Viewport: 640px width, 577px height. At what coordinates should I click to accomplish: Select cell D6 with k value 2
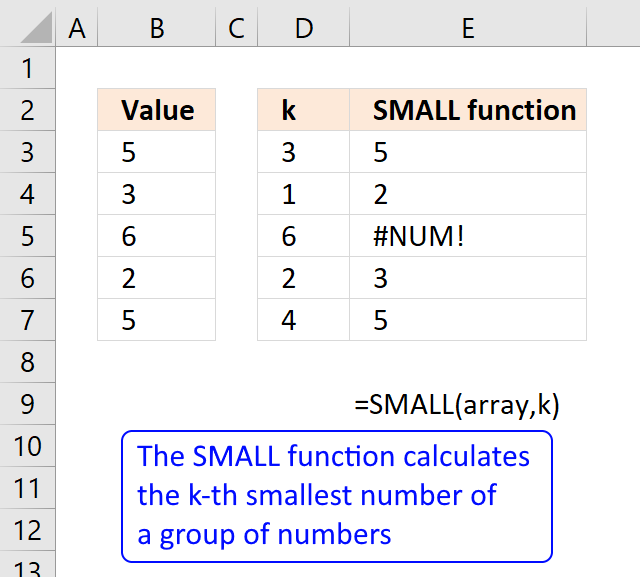[x=304, y=278]
